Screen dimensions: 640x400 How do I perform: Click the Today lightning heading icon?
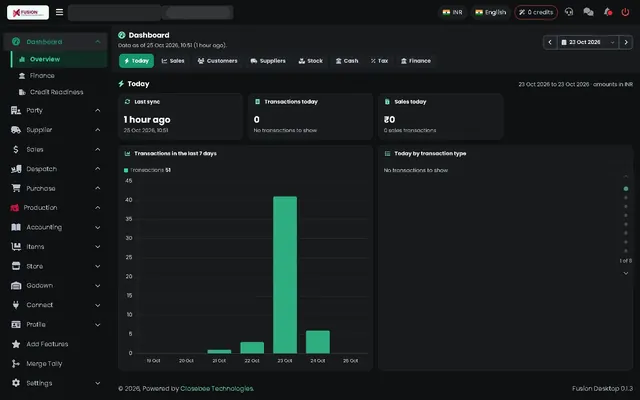point(121,84)
